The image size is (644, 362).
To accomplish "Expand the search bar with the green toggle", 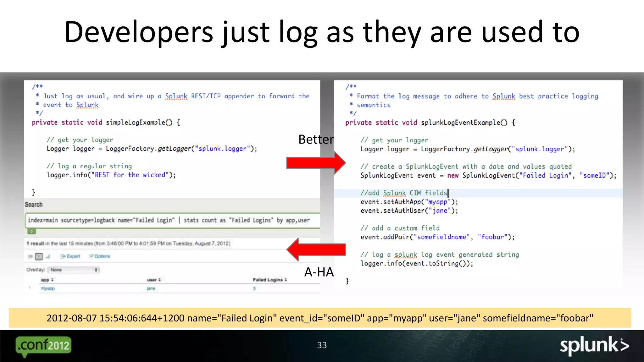I will point(31,232).
